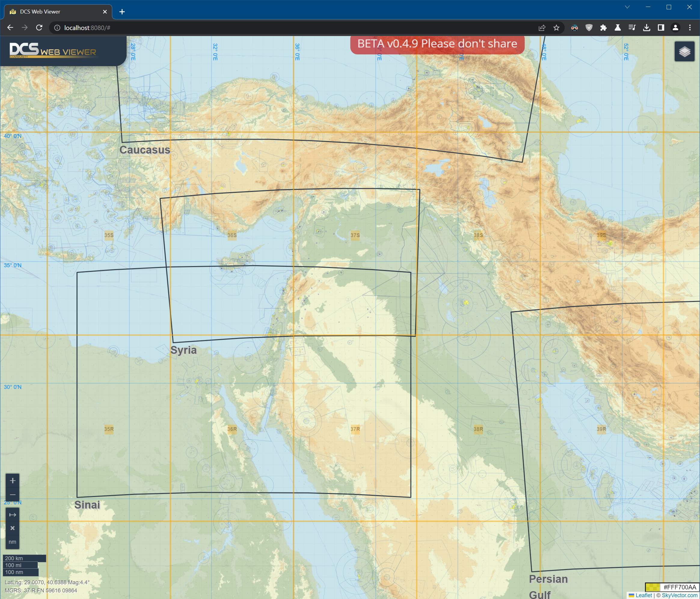Click the LatLng coordinate readout
The image size is (700, 599).
[47, 582]
